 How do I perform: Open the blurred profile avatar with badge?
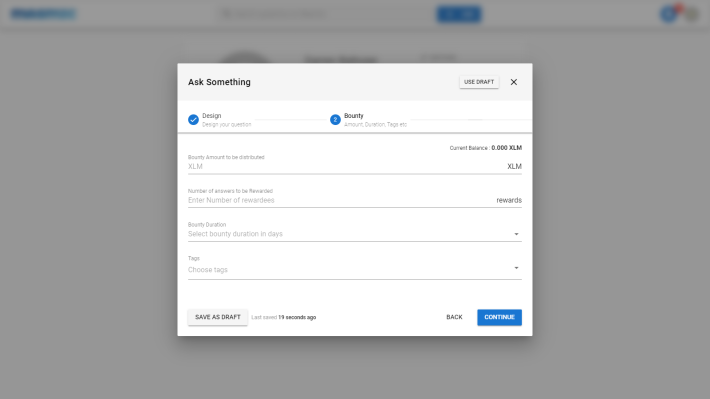(x=669, y=14)
